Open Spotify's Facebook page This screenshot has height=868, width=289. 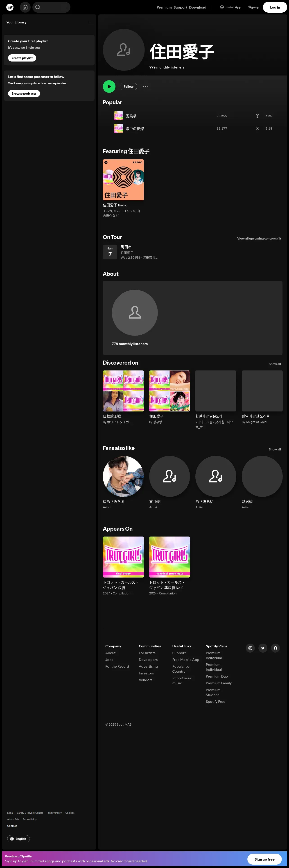275,648
